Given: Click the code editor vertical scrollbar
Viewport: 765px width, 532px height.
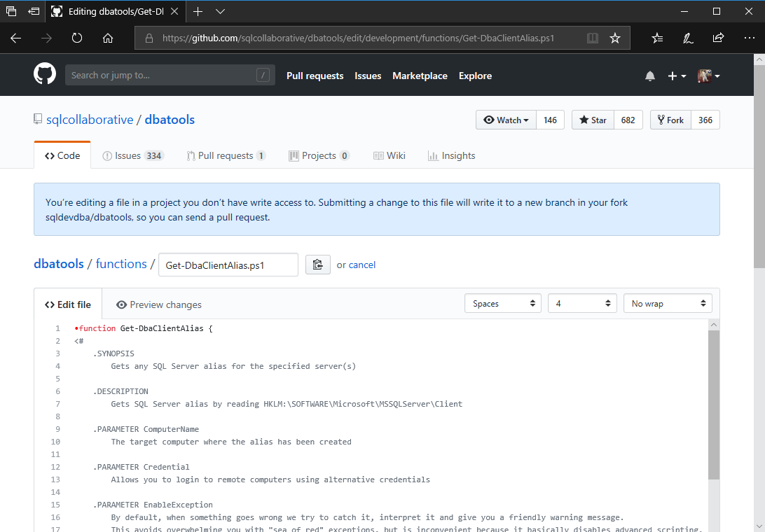Looking at the screenshot, I should pos(714,406).
